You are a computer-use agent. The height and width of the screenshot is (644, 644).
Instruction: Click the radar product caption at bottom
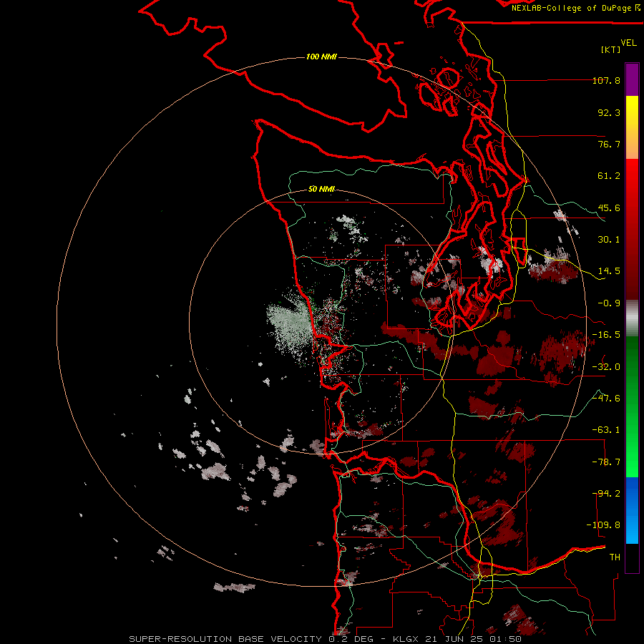coord(326,639)
